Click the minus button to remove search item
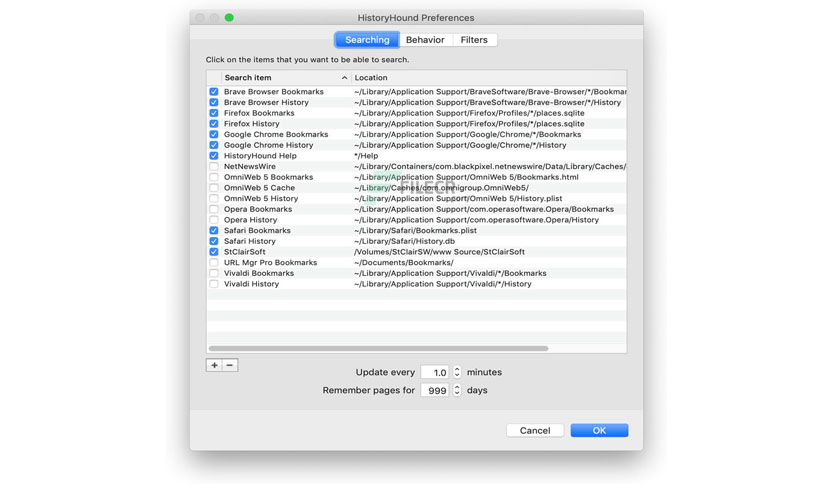Viewport: 836px width, 484px height. pos(230,365)
